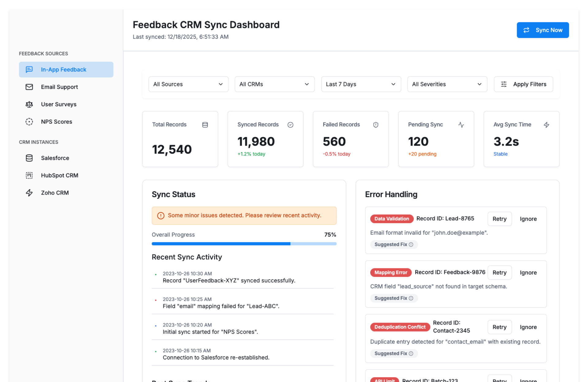Click the Overall Progress bar

tap(244, 244)
